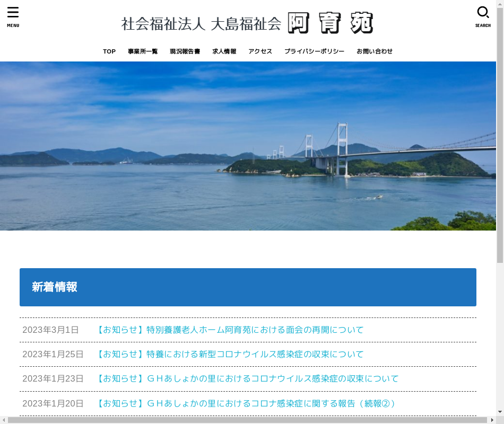504x424 pixels.
Task: Click the SEARCH magnifier icon
Action: coord(483,16)
